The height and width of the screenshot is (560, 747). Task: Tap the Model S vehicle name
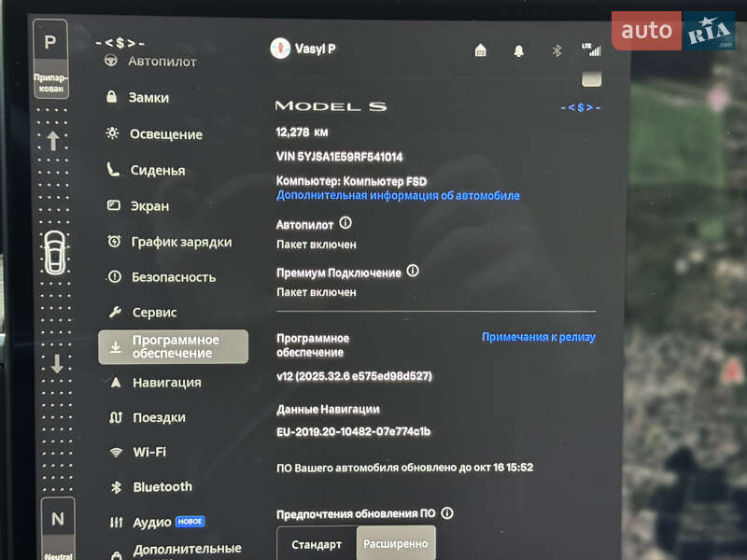pyautogui.click(x=331, y=106)
